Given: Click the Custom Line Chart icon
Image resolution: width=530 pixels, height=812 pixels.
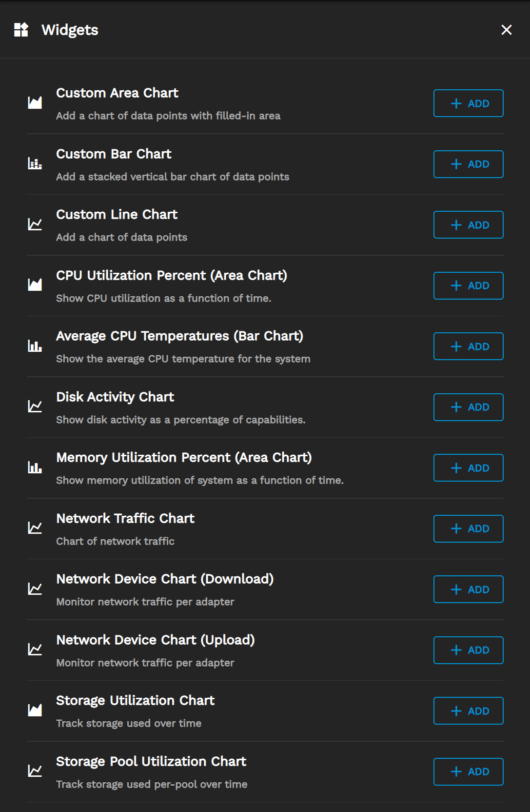Looking at the screenshot, I should pos(35,224).
